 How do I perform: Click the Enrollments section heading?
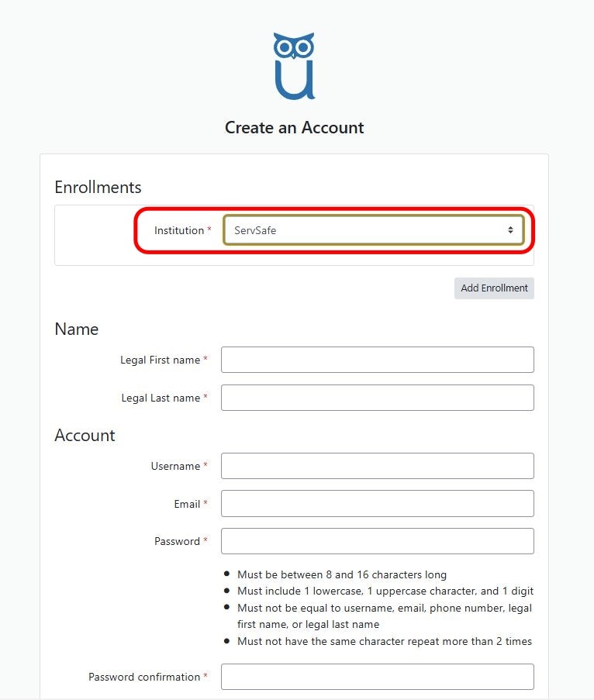coord(98,187)
